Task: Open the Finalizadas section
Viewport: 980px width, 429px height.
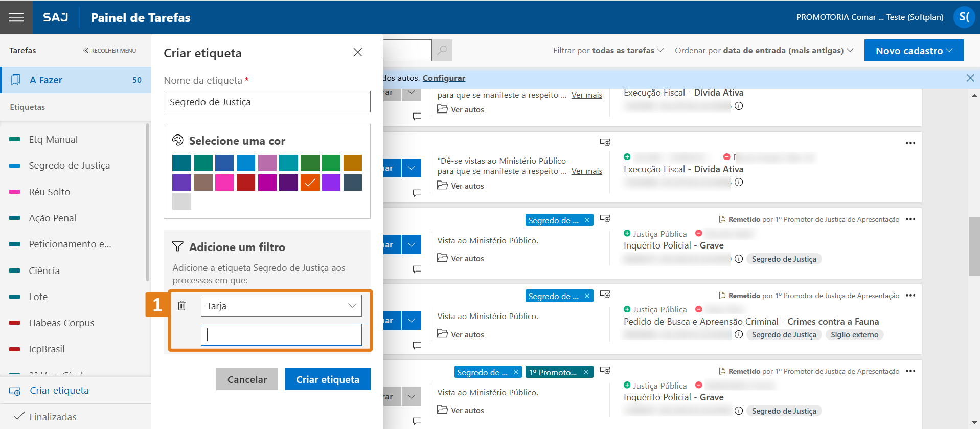Action: coord(53,417)
